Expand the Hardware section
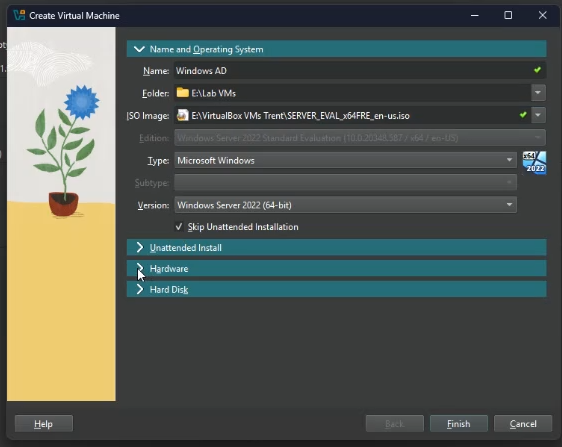 [x=337, y=268]
